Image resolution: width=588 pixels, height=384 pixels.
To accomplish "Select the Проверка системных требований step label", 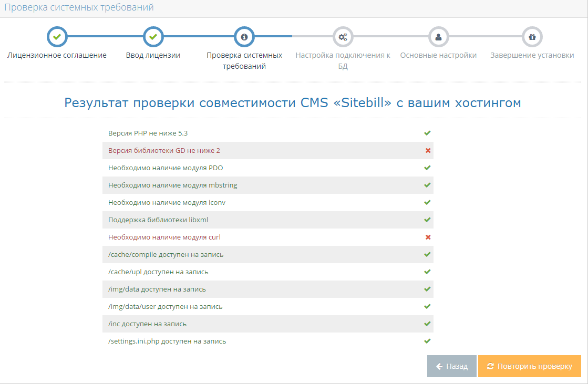I will point(244,61).
